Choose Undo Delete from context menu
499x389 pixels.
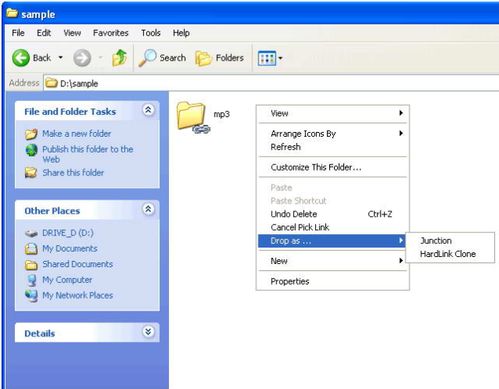click(332, 214)
